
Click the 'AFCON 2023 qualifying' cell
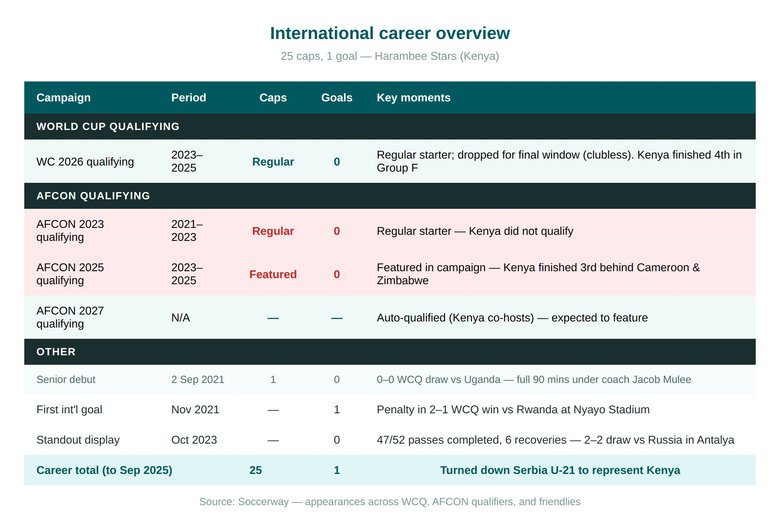tap(70, 230)
